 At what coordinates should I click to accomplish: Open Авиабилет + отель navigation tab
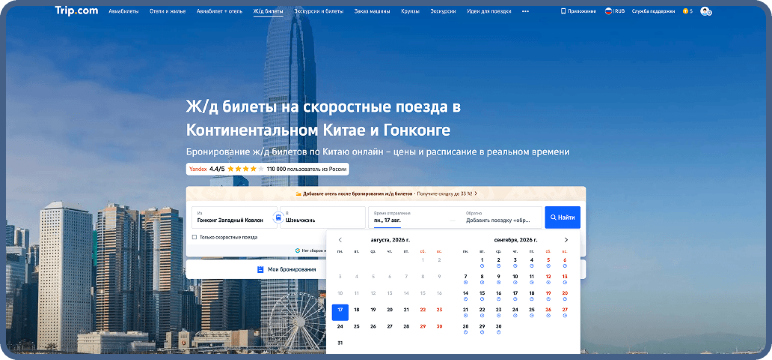tap(220, 11)
